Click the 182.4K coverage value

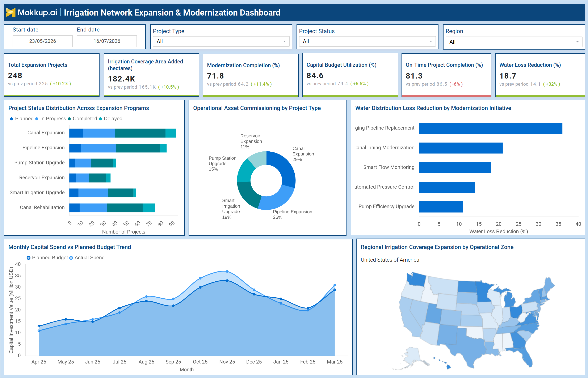click(x=121, y=79)
